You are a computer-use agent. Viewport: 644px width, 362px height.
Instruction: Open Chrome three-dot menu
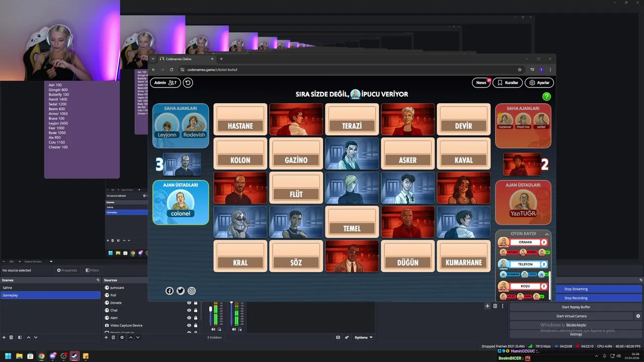(x=550, y=69)
